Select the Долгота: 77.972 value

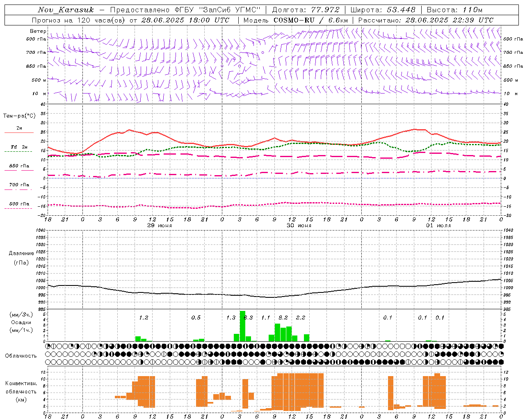point(306,10)
